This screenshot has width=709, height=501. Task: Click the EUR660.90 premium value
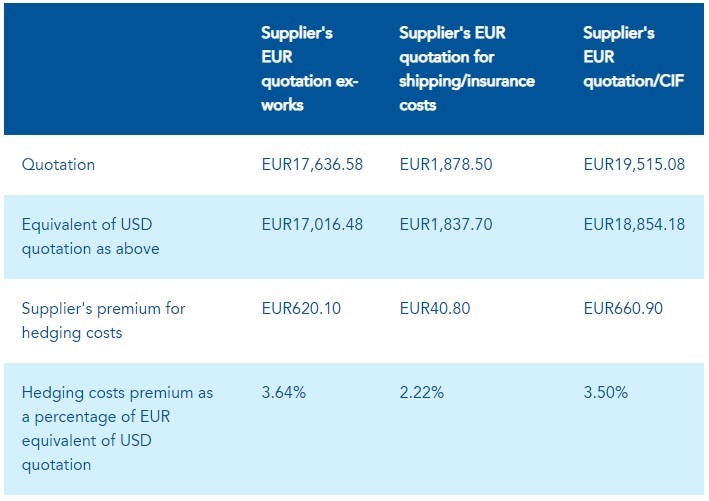tap(623, 309)
